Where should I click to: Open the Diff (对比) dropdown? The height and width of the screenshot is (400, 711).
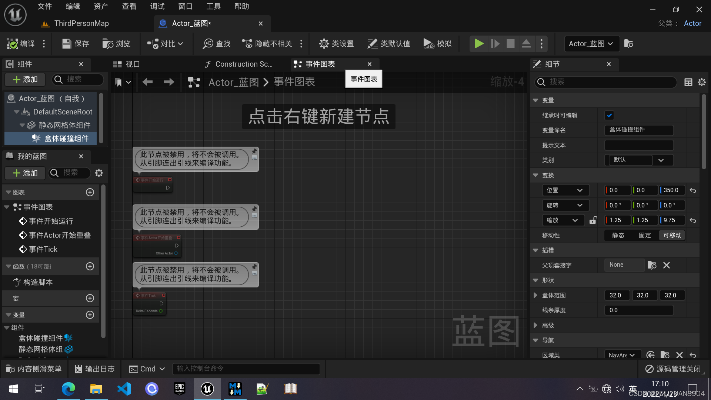tap(165, 44)
